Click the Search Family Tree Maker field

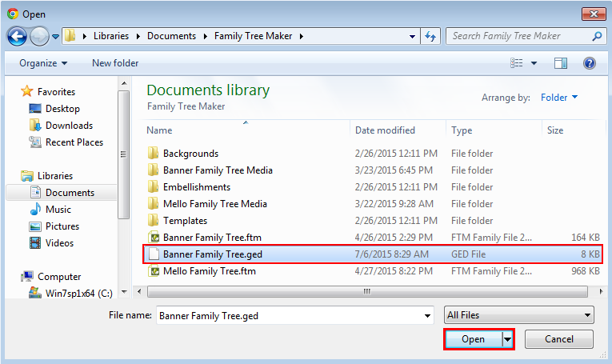(521, 36)
